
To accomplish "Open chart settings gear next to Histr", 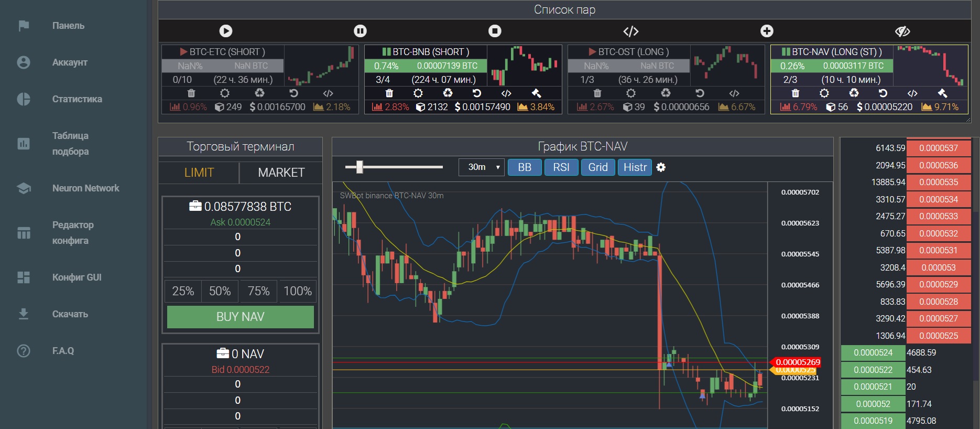I will tap(661, 167).
